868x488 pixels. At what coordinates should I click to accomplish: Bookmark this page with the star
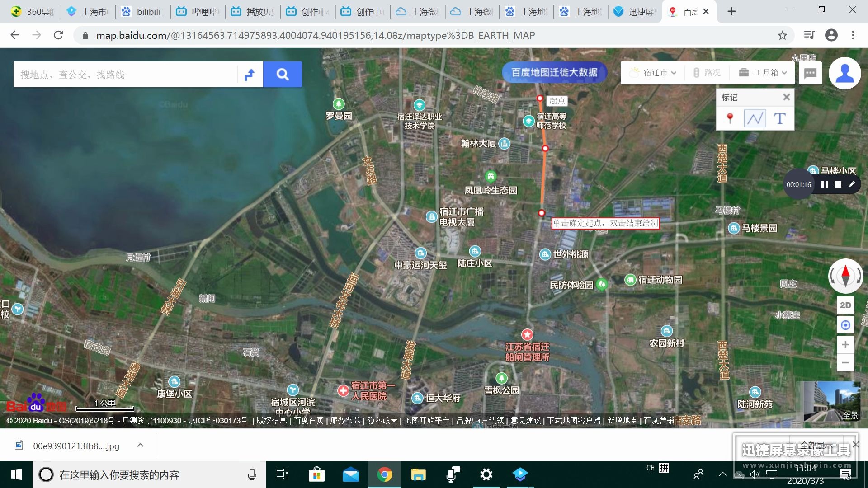point(783,35)
